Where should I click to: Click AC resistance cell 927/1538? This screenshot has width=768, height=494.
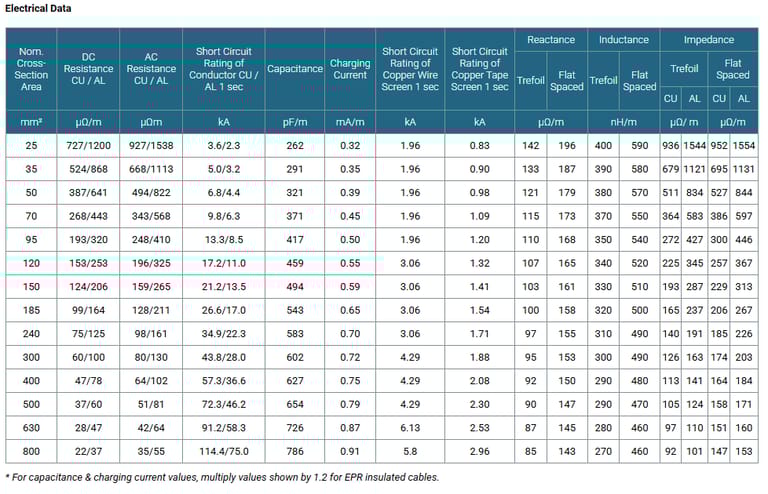[151, 146]
